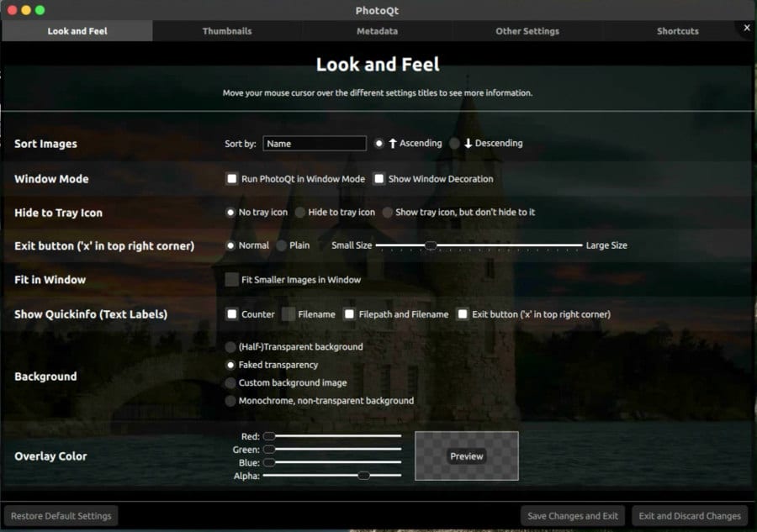Viewport: 757px width, 532px height.
Task: Open the Metadata tab
Action: (377, 31)
